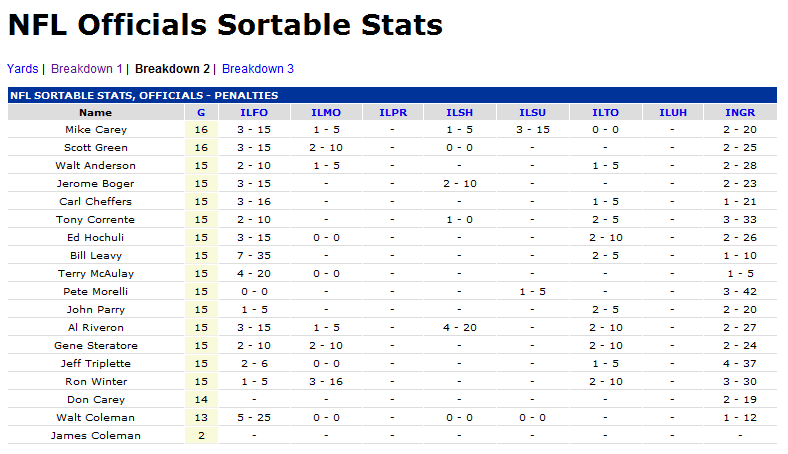Click Ed Hochuli's row name
Image resolution: width=788 pixels, height=454 pixels.
point(96,238)
